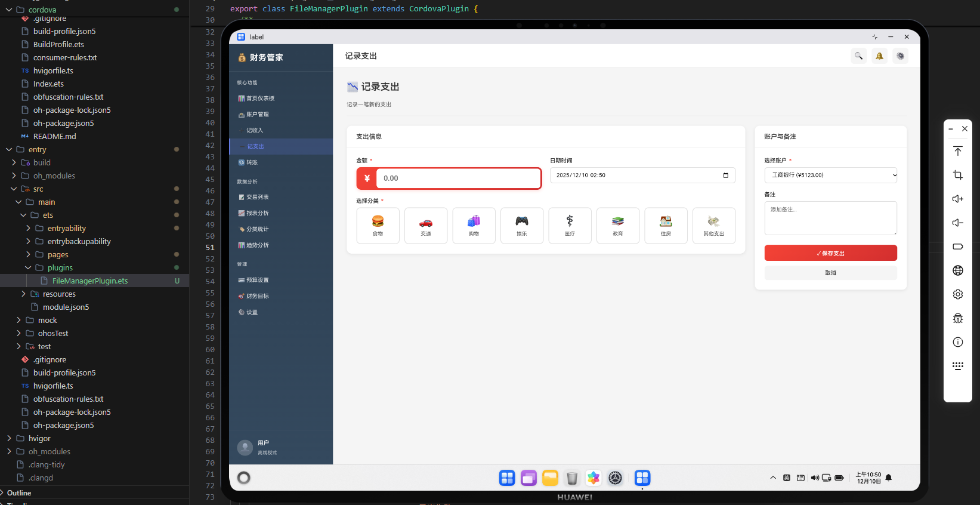Click the 日期时间 datetime field
The height and width of the screenshot is (505, 980).
[x=642, y=175]
